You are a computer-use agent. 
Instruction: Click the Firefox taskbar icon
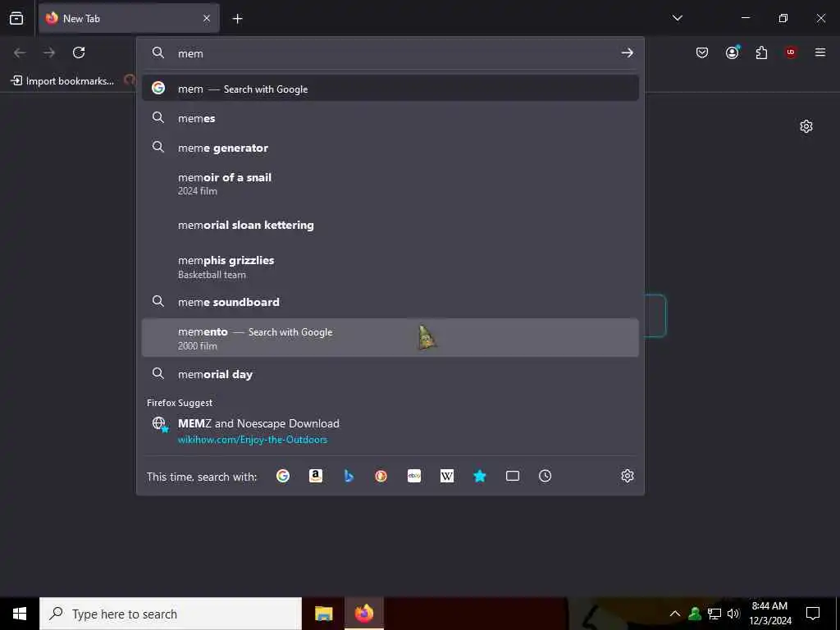[364, 614]
